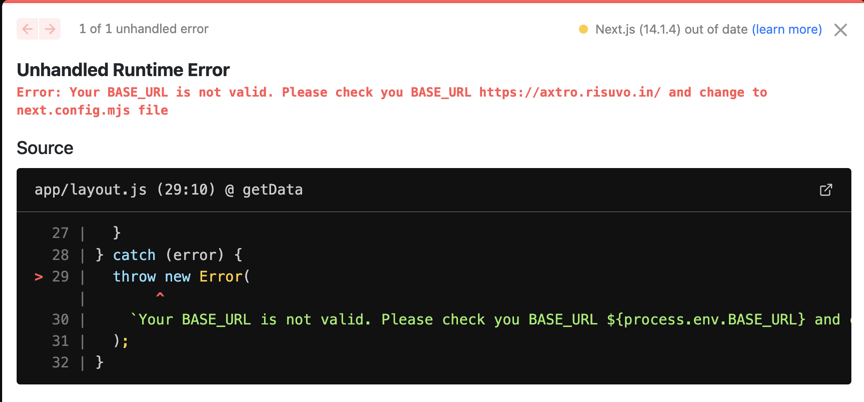The width and height of the screenshot is (864, 402).
Task: Click the Source section heading
Action: pyautogui.click(x=45, y=148)
